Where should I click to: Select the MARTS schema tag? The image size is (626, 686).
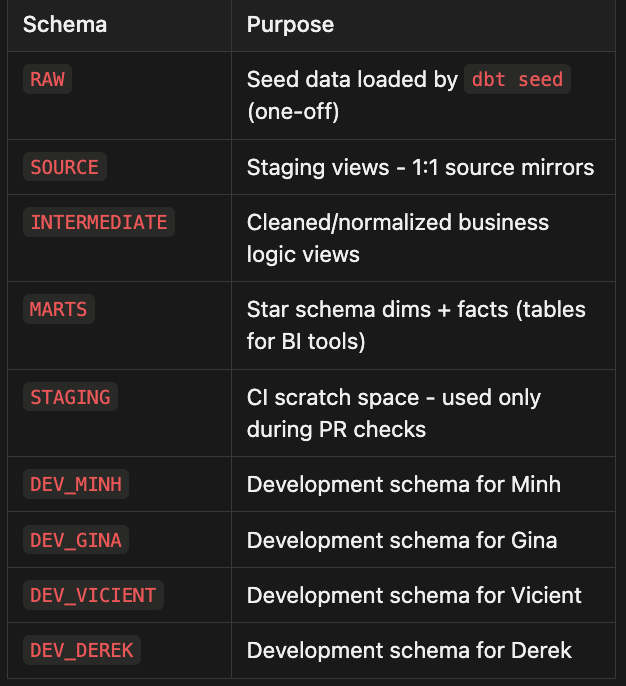59,309
